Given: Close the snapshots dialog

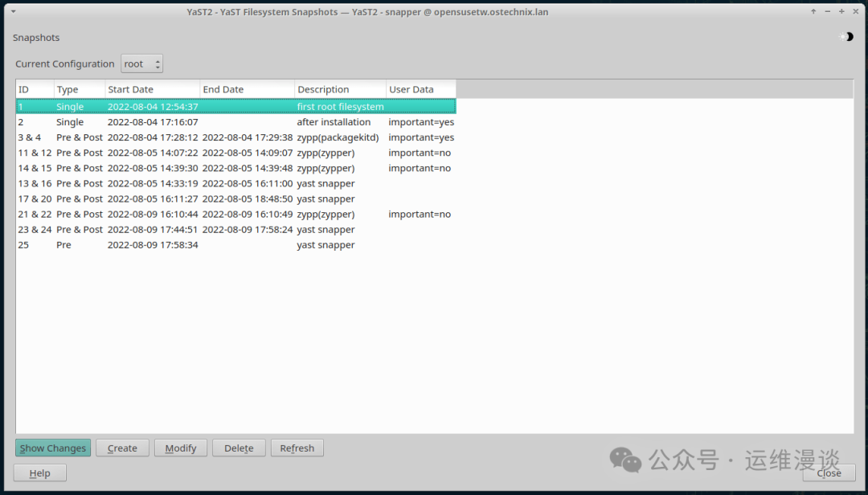Looking at the screenshot, I should [829, 472].
